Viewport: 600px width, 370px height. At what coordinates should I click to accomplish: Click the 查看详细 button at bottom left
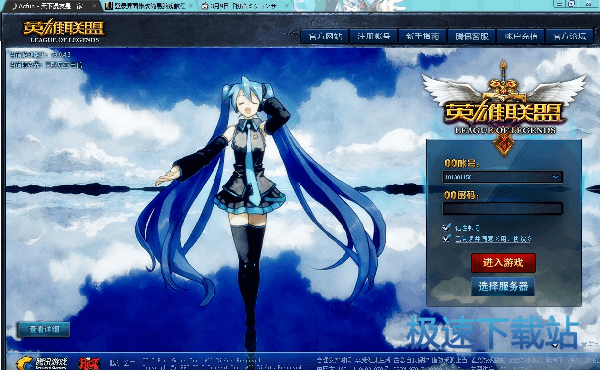pos(44,329)
